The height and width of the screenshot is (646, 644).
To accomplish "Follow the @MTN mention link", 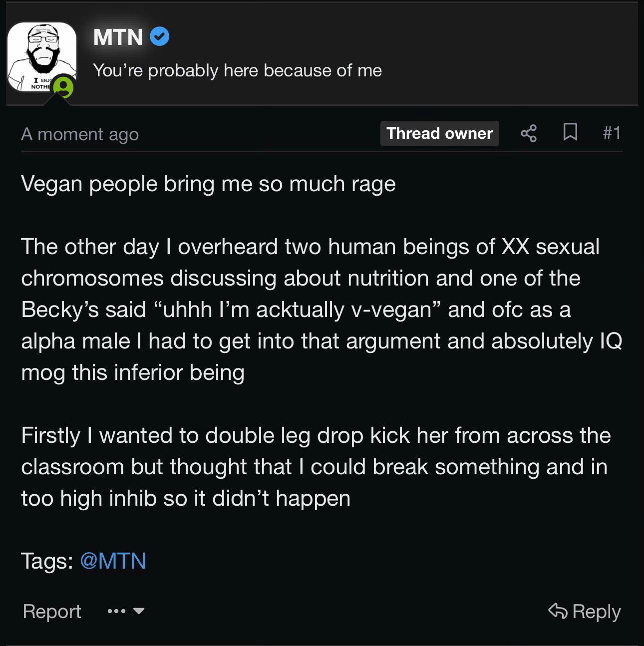I will [113, 561].
